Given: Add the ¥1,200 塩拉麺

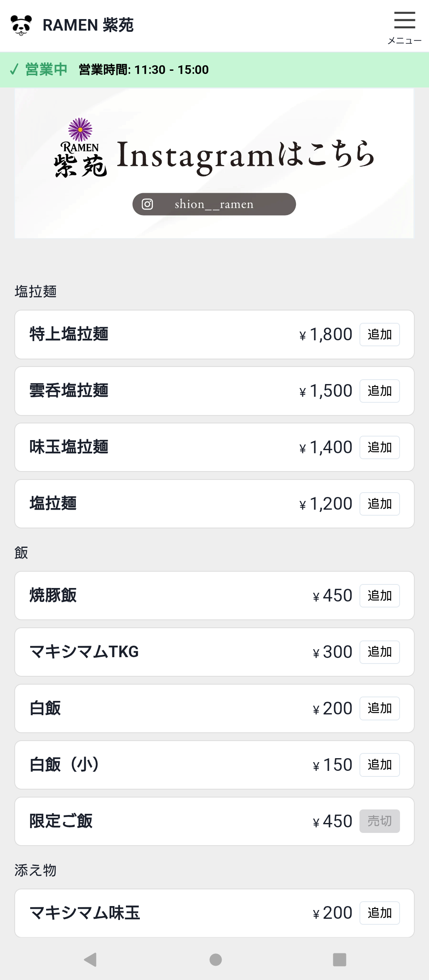Looking at the screenshot, I should tap(379, 504).
